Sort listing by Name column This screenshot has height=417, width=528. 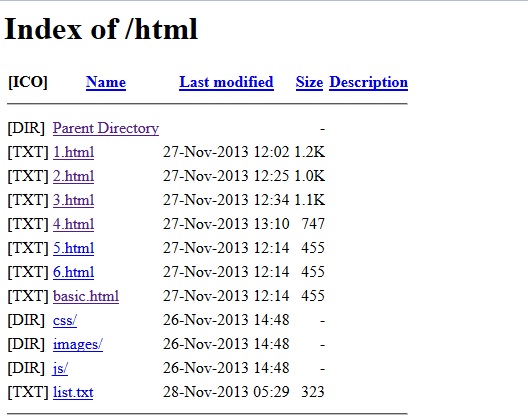click(x=106, y=83)
